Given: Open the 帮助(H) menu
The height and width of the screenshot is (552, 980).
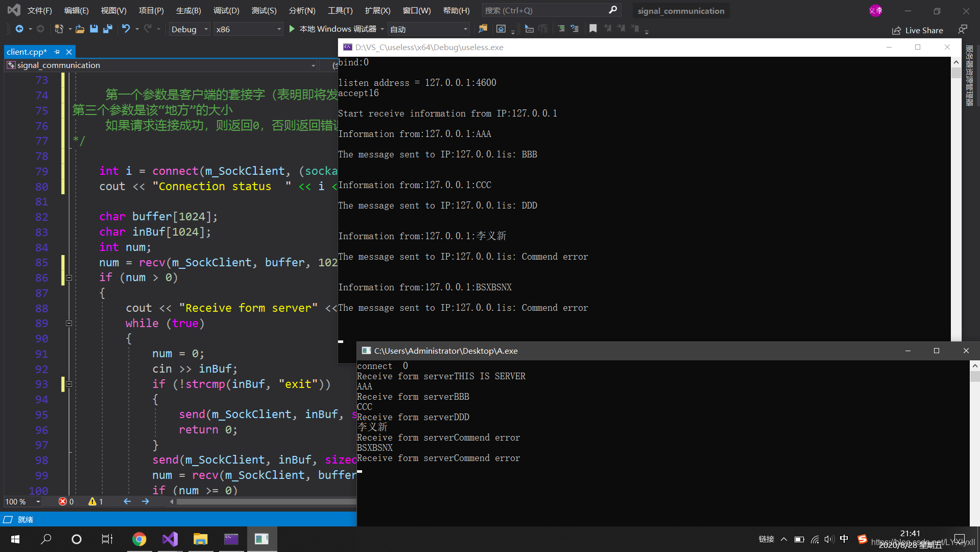Looking at the screenshot, I should point(457,11).
